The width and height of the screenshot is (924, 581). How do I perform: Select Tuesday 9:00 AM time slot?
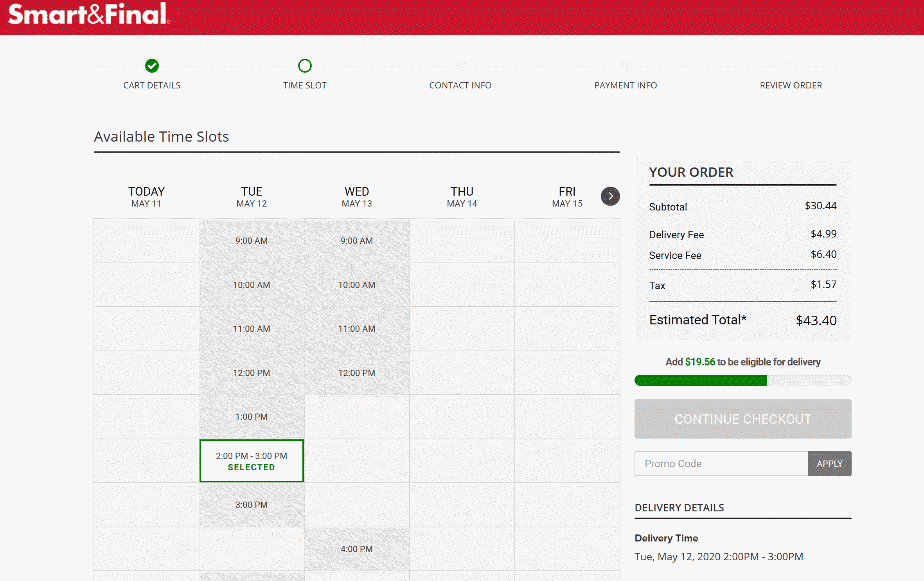[x=252, y=241]
